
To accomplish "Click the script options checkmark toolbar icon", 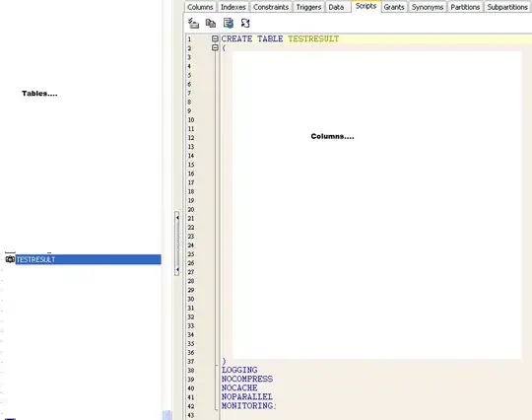I will coord(193,23).
